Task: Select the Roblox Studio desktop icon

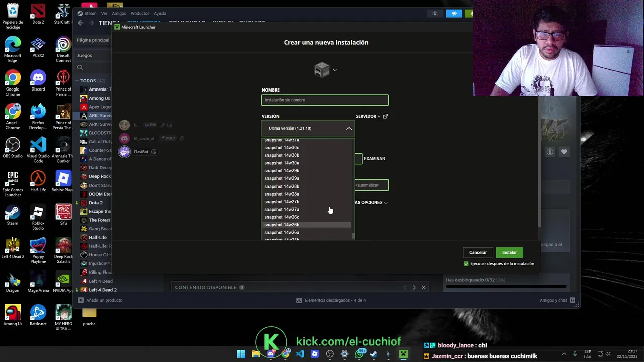Action: coord(38,217)
